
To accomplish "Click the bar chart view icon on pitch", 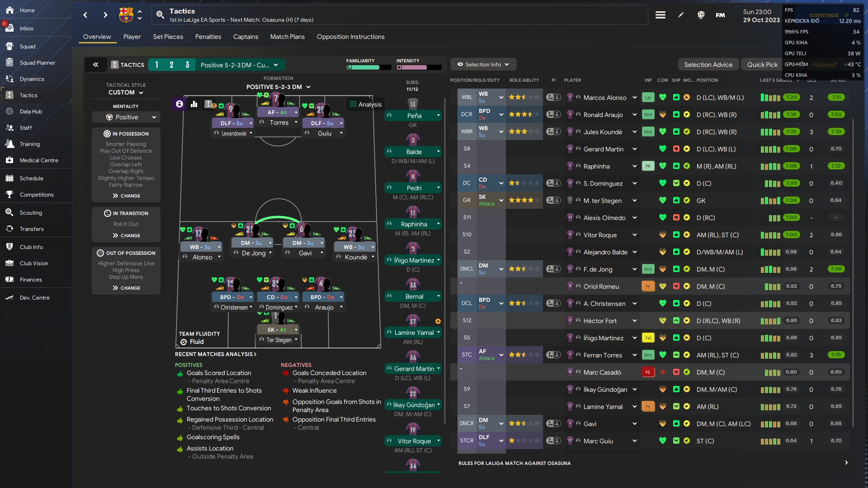I will (194, 104).
